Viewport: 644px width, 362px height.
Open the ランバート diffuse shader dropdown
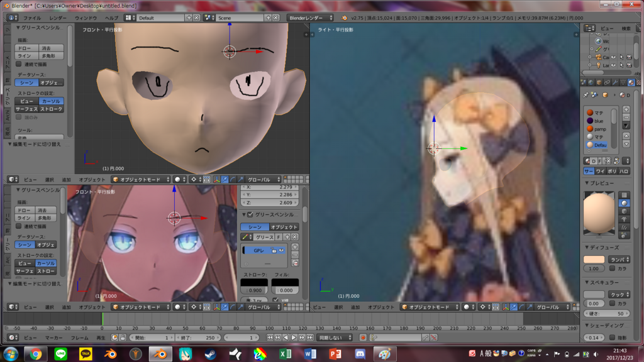pyautogui.click(x=619, y=260)
